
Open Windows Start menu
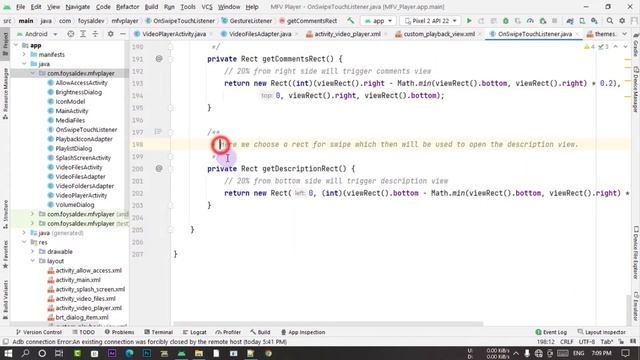point(8,353)
